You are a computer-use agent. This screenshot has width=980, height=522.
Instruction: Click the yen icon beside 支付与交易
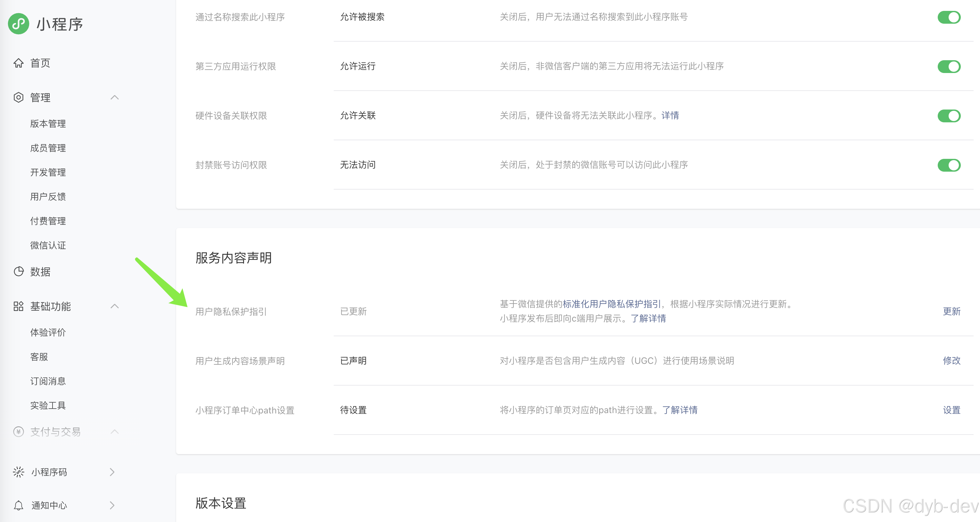(x=18, y=432)
